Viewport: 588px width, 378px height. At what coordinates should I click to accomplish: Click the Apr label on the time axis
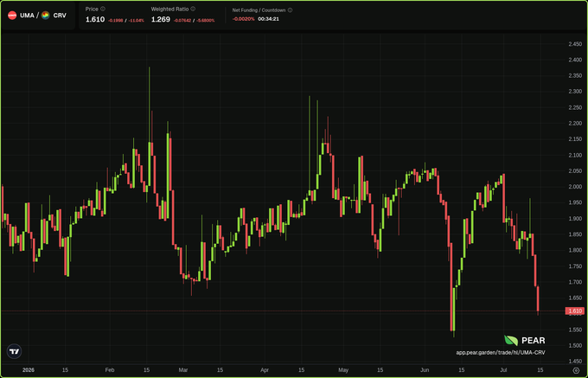(x=265, y=370)
